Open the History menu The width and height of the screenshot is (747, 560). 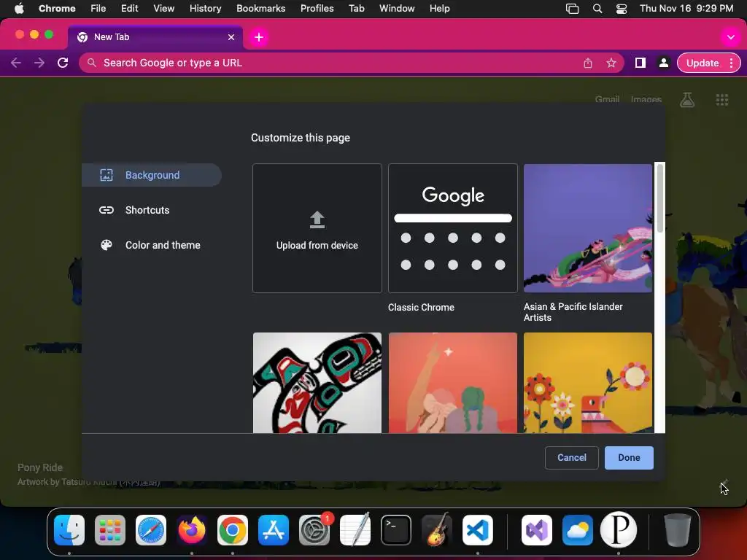click(x=205, y=8)
